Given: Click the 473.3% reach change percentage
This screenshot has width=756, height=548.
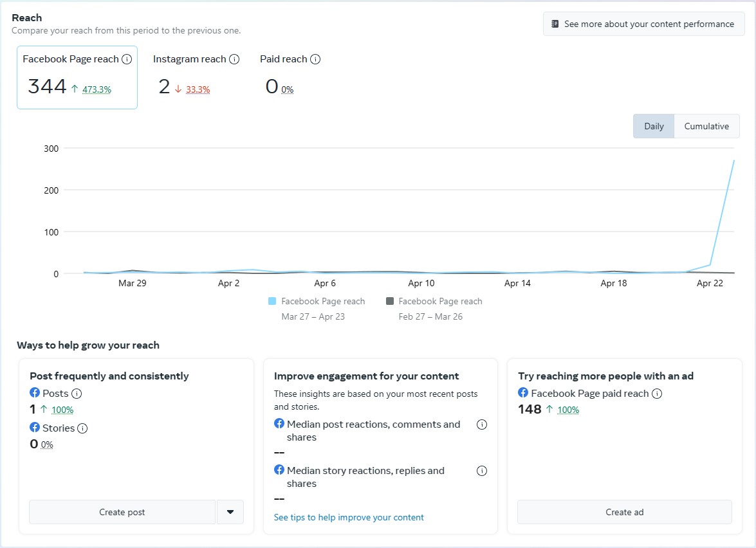Looking at the screenshot, I should coord(97,89).
